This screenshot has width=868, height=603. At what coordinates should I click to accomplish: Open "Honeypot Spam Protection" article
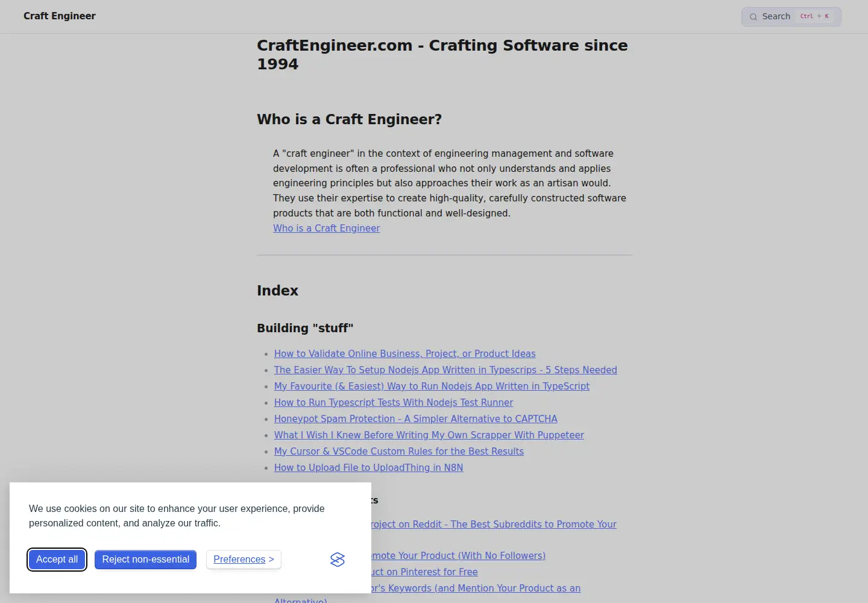(416, 419)
